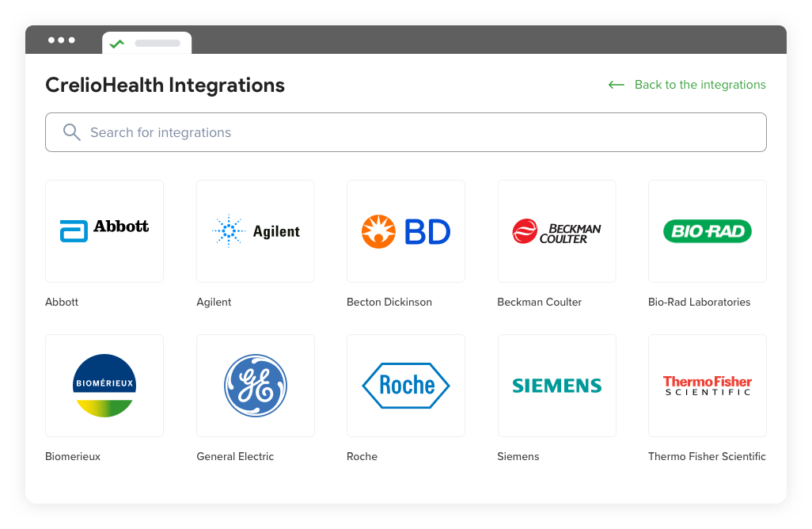
Task: Click the Roche hexagon logo
Action: (405, 386)
